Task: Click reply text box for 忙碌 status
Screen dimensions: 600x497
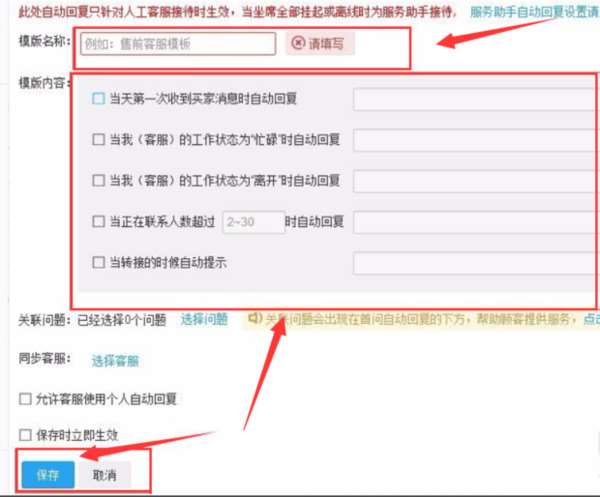Action: (474, 140)
